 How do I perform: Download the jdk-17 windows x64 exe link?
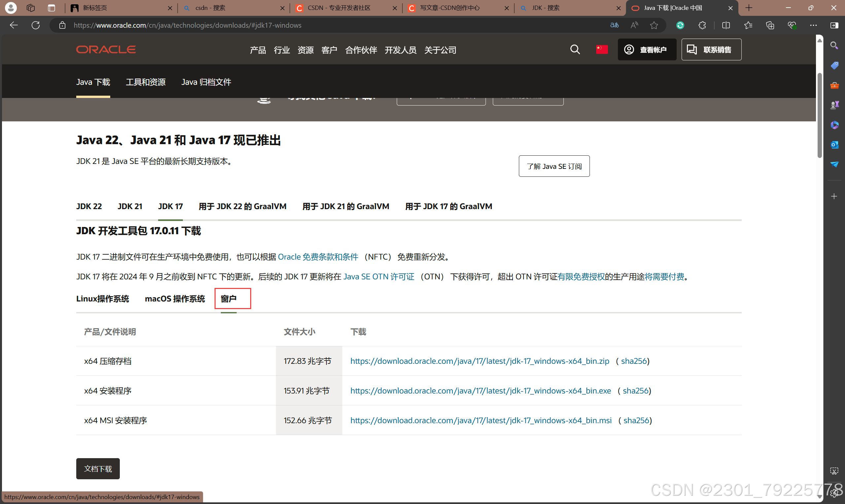point(481,391)
